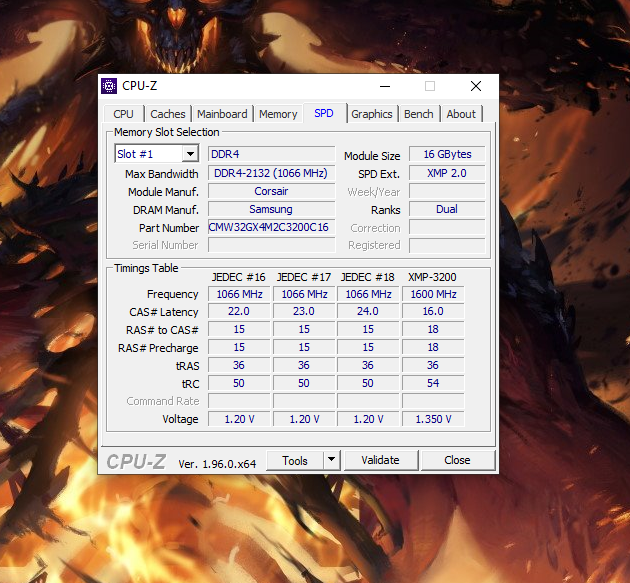Go to the Bench tab
The image size is (630, 583).
(x=419, y=114)
